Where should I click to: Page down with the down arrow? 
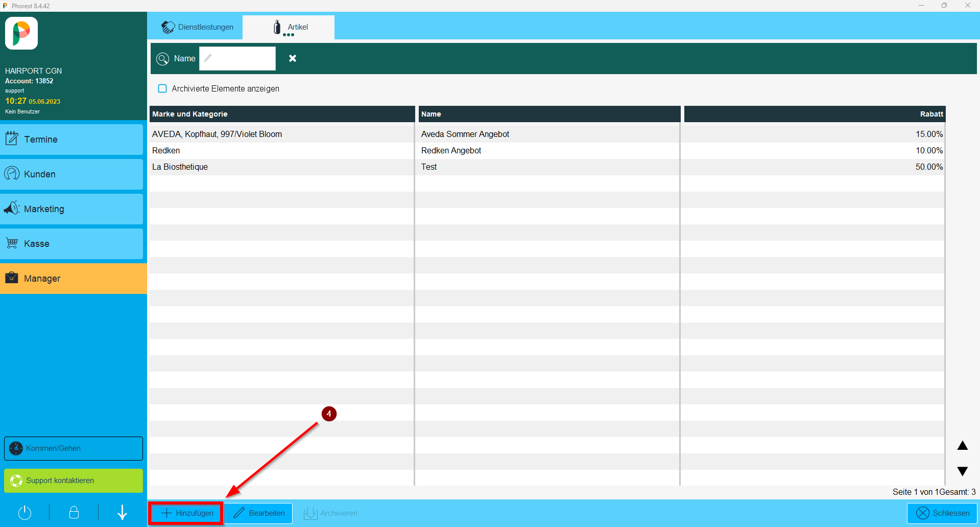pos(963,471)
